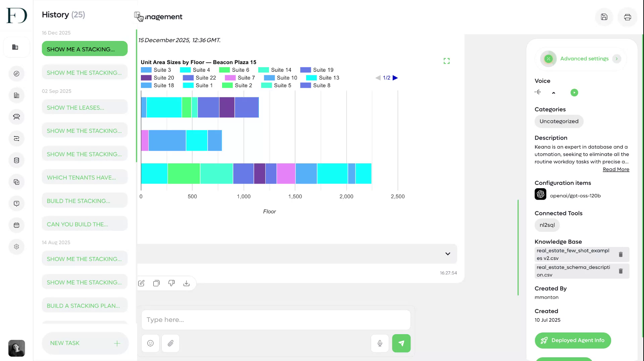Image resolution: width=644 pixels, height=361 pixels.
Task: Go to next legend page
Action: [x=395, y=78]
